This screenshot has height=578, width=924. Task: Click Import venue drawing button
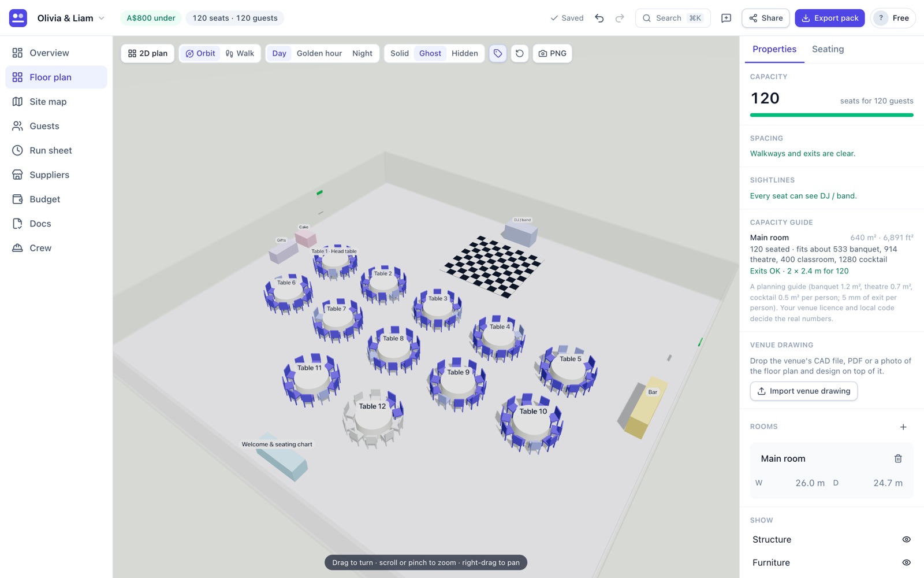point(804,391)
